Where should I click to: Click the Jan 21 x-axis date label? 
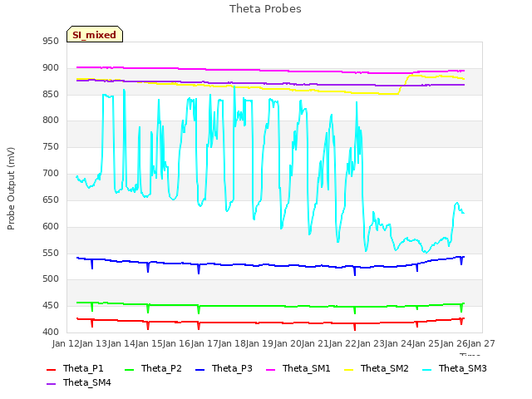tap(315, 343)
